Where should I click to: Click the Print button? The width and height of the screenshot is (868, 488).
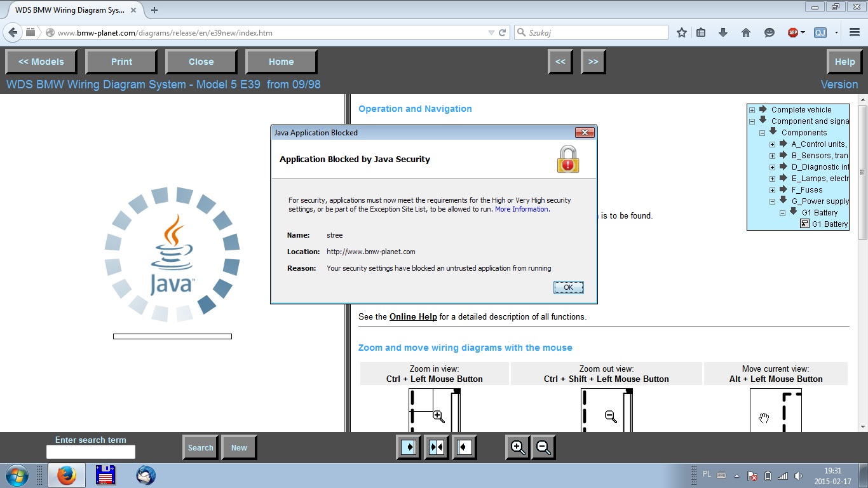(x=121, y=62)
